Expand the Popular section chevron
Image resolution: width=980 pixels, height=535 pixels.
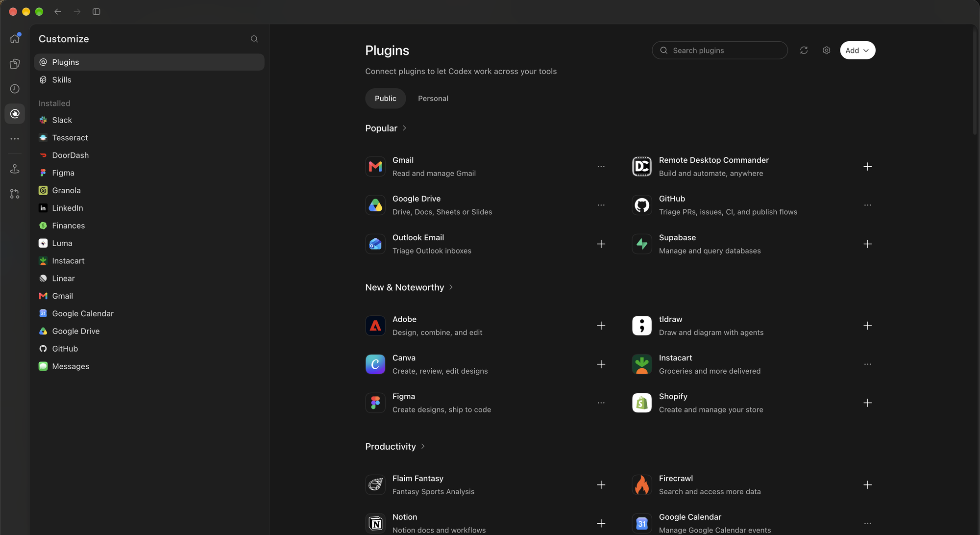point(404,128)
